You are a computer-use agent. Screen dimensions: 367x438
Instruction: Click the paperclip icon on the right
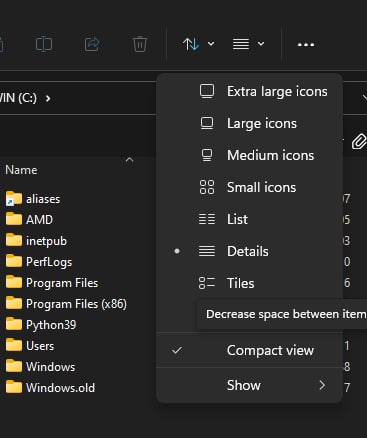tap(359, 141)
